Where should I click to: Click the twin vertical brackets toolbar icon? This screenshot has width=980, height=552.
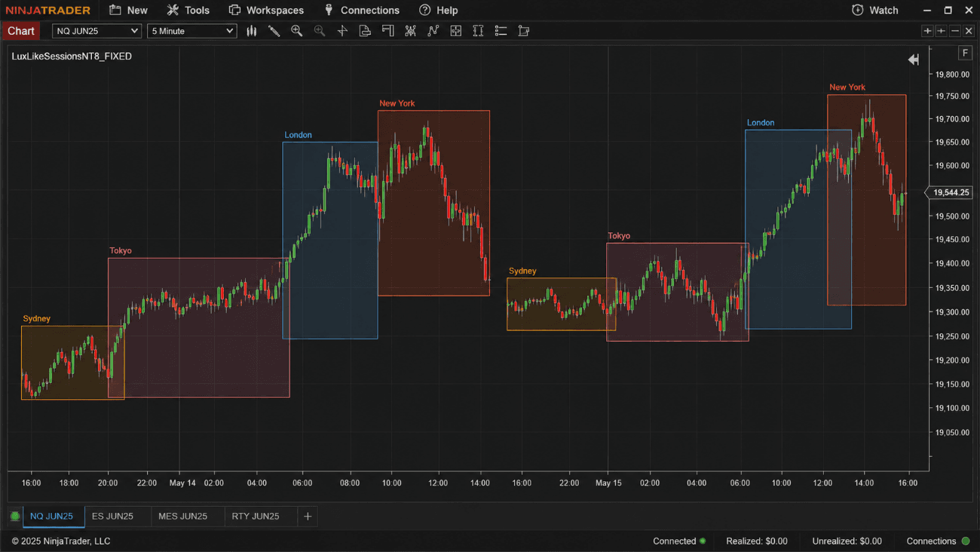(478, 31)
